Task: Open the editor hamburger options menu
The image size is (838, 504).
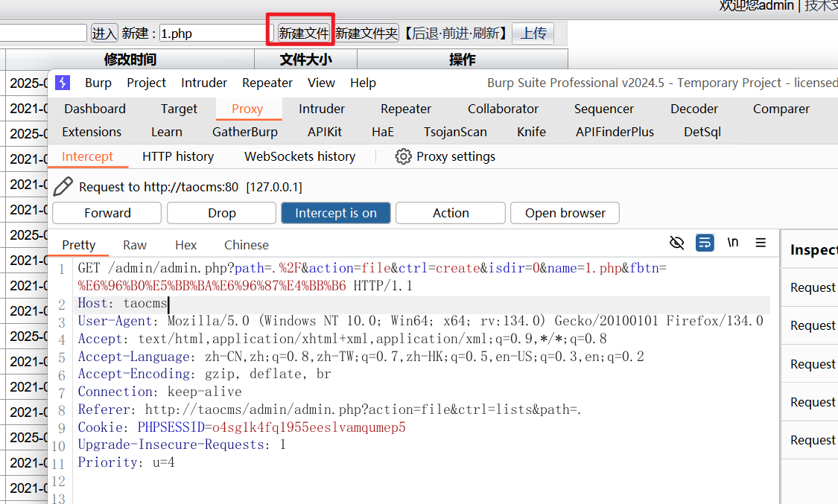Action: point(761,243)
